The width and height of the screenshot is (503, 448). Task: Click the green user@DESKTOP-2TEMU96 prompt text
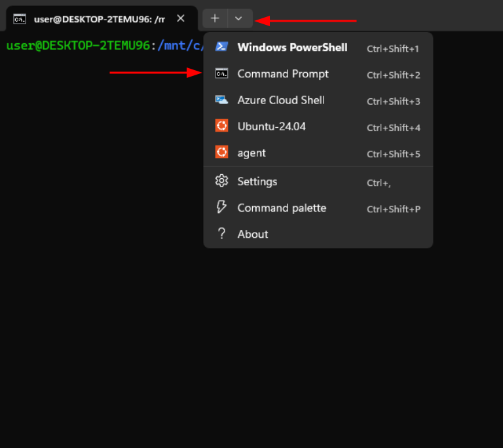[x=79, y=46]
